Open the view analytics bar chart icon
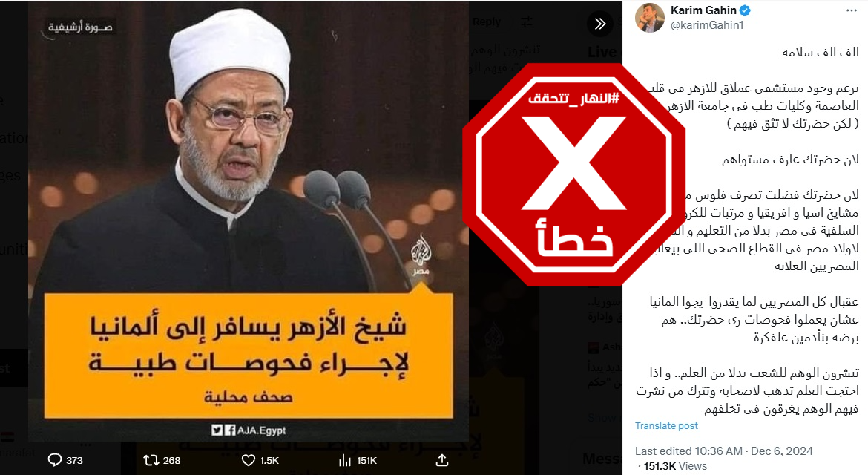 click(x=345, y=460)
